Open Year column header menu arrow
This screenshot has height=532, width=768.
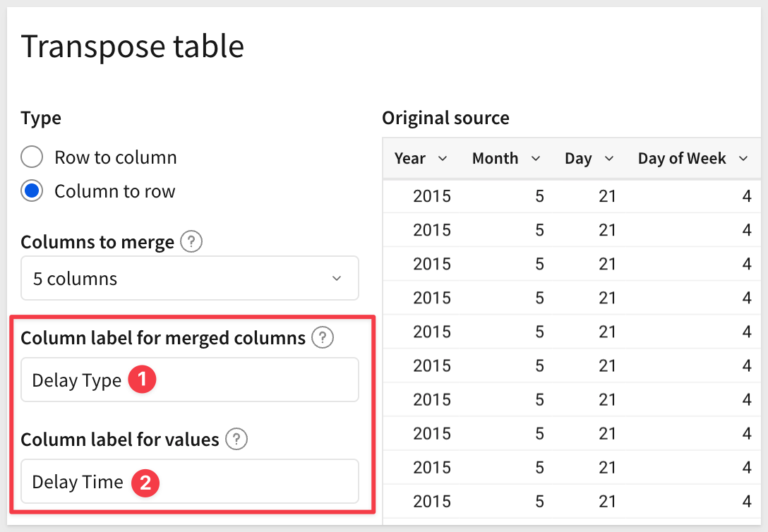click(x=443, y=159)
